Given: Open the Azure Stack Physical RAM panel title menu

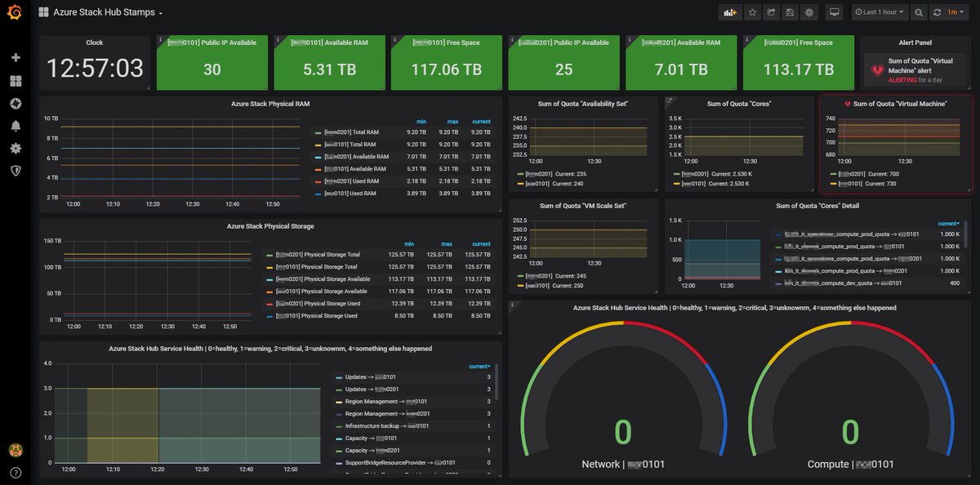Looking at the screenshot, I should pos(270,104).
